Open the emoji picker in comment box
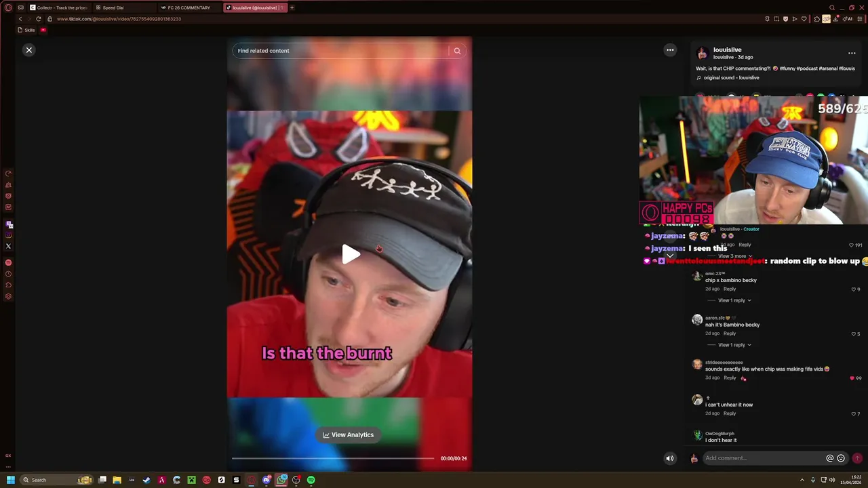Image resolution: width=868 pixels, height=488 pixels. (x=841, y=458)
